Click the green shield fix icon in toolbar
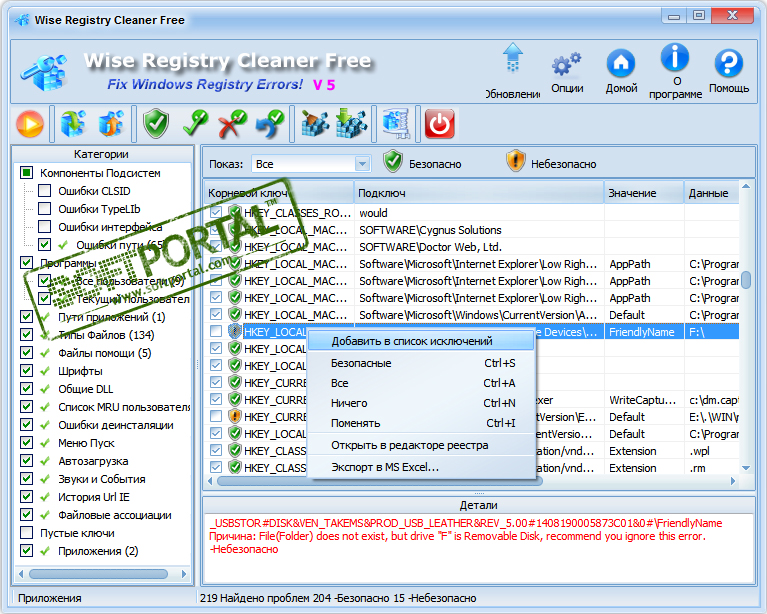Viewport: 767px width, 614px height. (156, 123)
